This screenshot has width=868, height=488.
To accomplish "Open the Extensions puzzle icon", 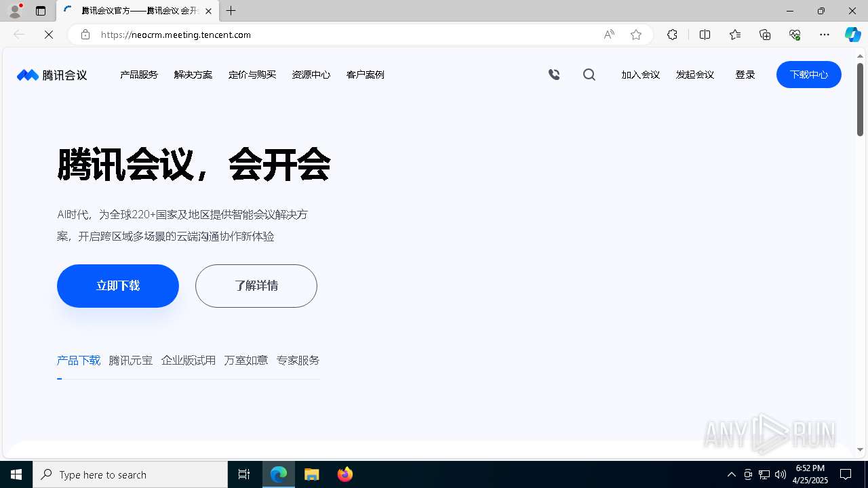I will pos(672,35).
